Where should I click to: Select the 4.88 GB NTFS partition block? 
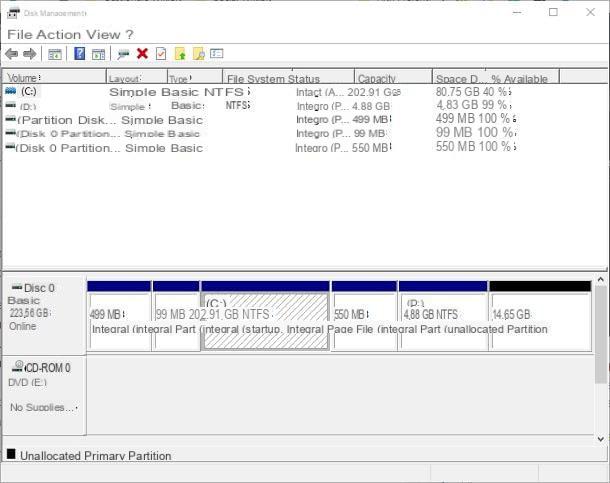[443, 316]
